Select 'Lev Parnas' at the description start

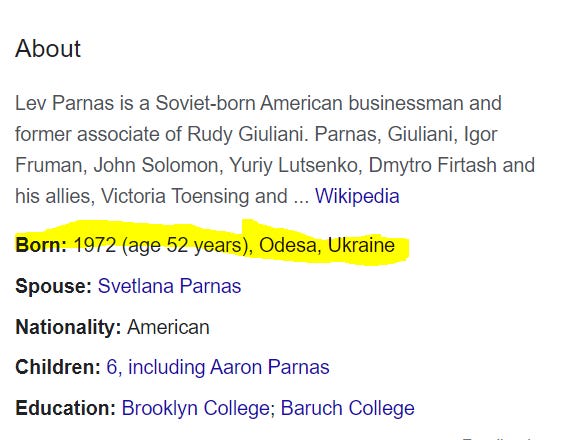(65, 103)
